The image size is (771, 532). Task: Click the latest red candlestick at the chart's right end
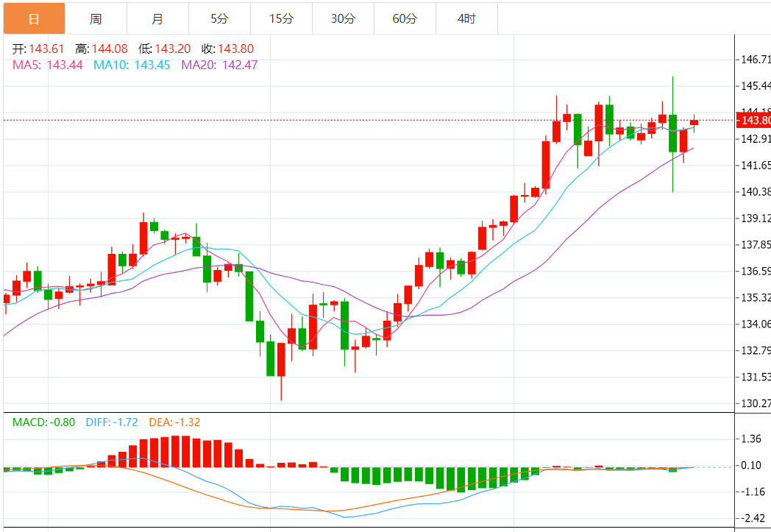click(x=694, y=122)
